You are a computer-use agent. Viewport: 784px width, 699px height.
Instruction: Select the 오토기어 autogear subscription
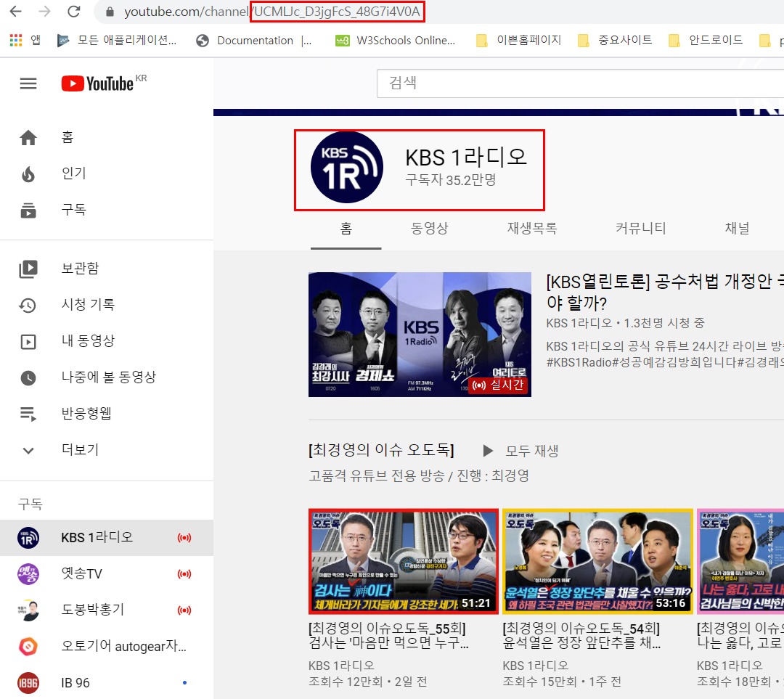[107, 647]
